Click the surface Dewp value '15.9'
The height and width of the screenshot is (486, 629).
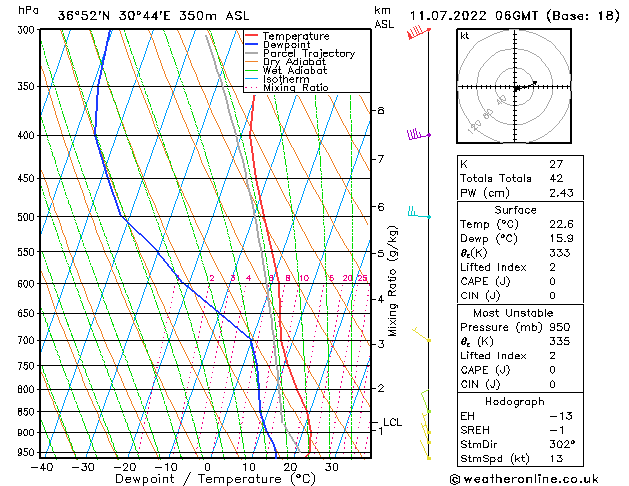pyautogui.click(x=561, y=239)
